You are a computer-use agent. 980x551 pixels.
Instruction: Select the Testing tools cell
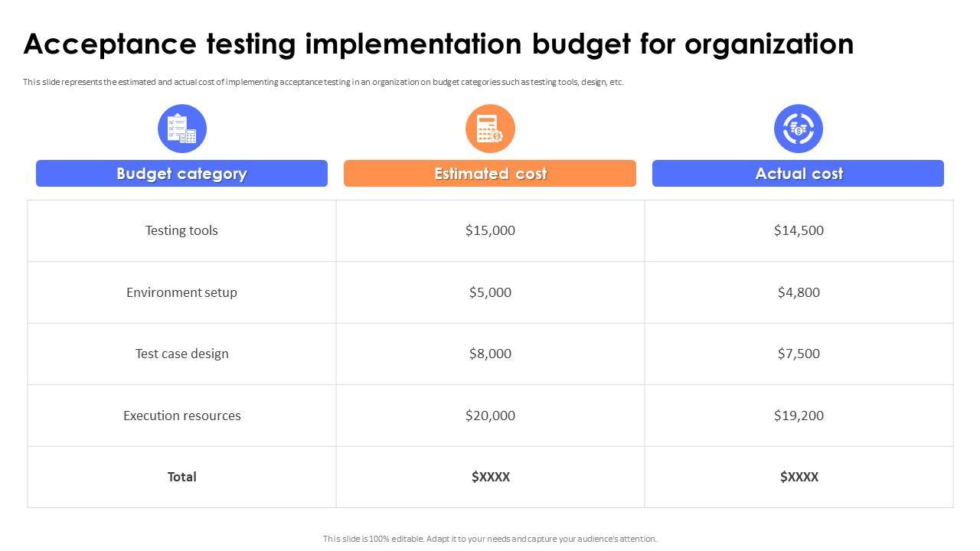coord(181,230)
